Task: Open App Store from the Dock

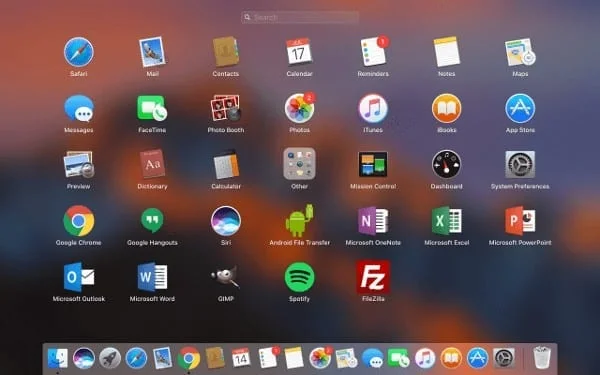Action: coord(478,359)
